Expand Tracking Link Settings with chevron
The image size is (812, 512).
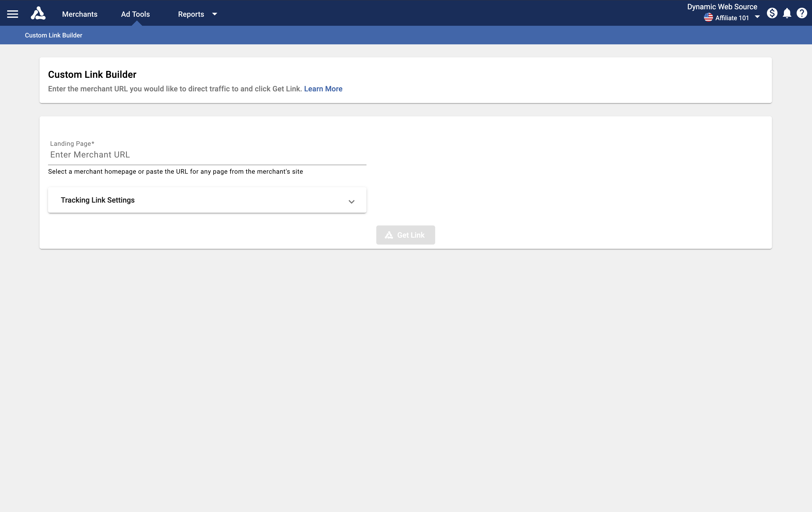[351, 202]
